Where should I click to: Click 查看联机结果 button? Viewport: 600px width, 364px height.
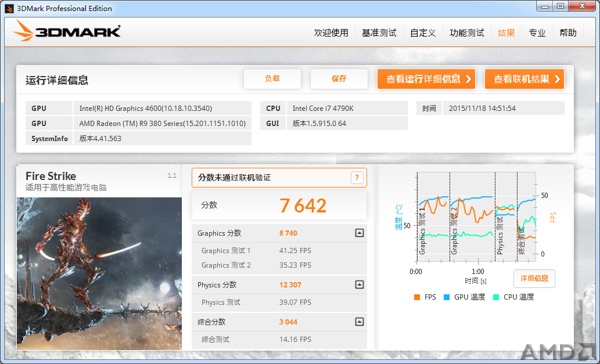tap(524, 79)
